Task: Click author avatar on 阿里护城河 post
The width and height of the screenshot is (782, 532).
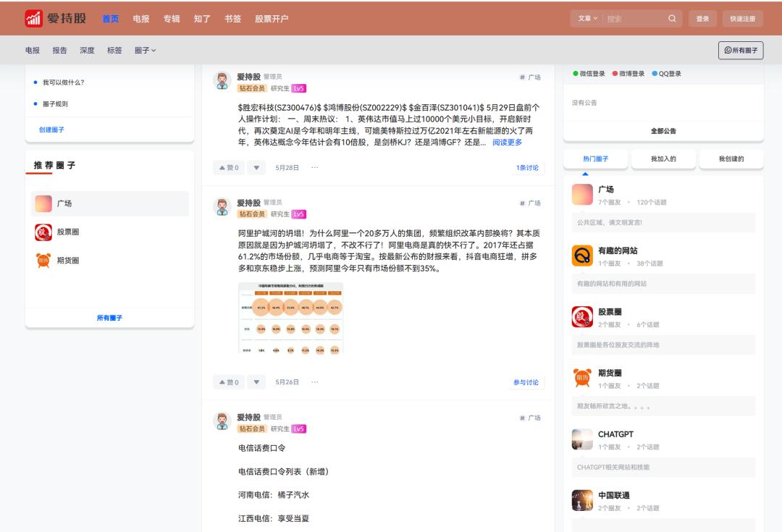Action: point(222,207)
